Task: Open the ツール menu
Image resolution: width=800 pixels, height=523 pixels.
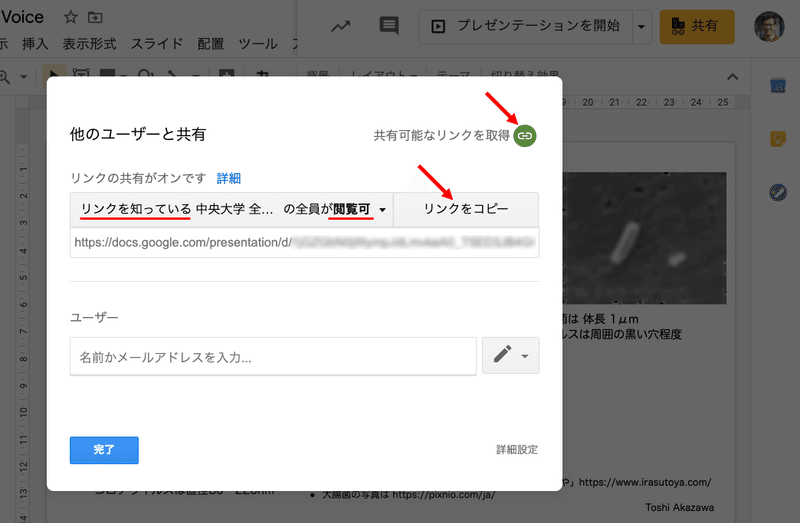Action: [x=258, y=44]
